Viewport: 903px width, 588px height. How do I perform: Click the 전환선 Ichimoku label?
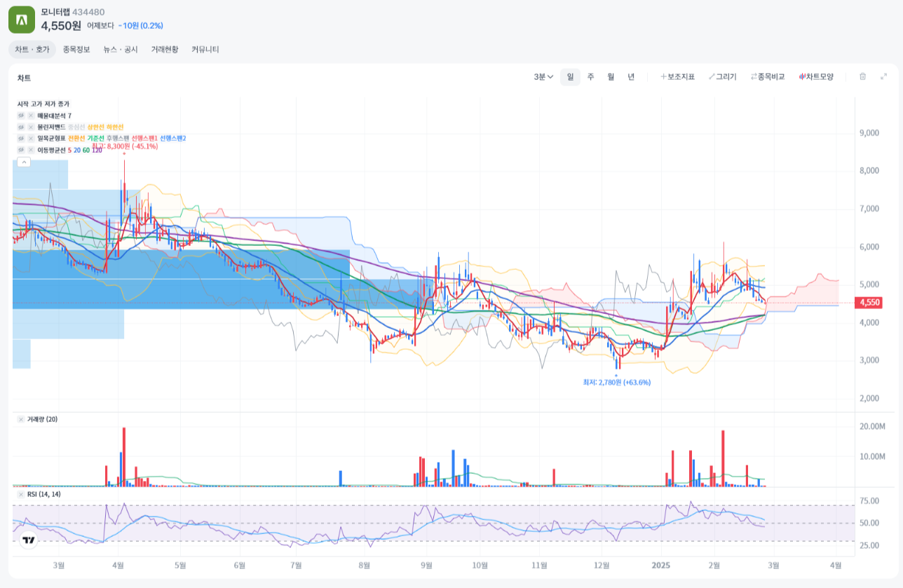click(x=76, y=138)
